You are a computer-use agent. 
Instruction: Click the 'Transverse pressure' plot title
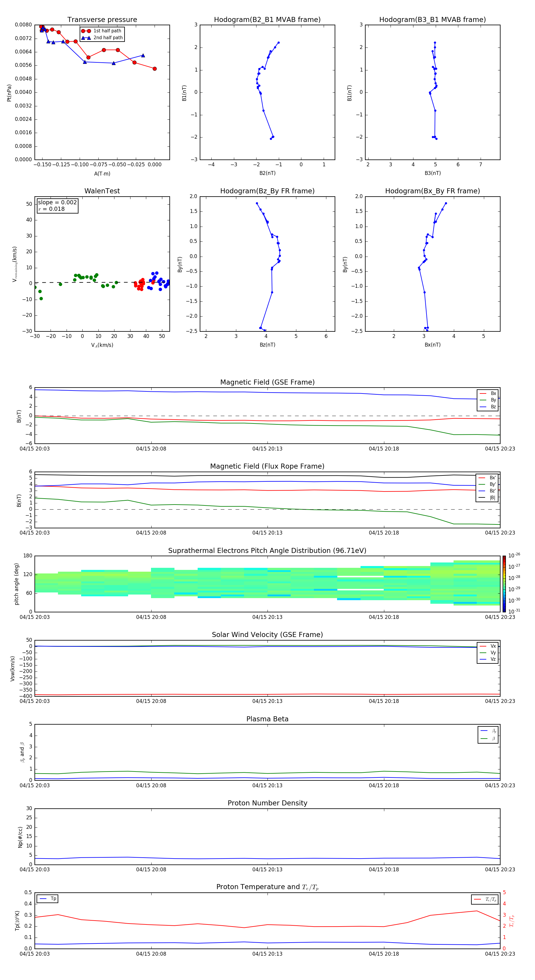[x=102, y=20]
